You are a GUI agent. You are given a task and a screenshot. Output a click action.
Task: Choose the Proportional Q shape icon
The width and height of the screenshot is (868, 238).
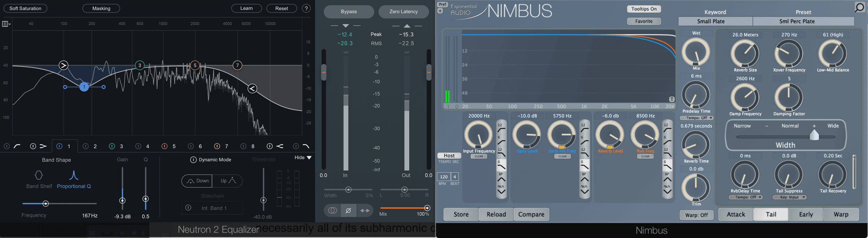[x=74, y=175]
